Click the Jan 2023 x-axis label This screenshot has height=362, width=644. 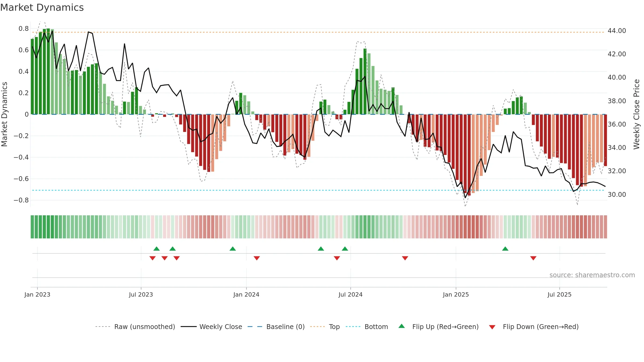[37, 294]
